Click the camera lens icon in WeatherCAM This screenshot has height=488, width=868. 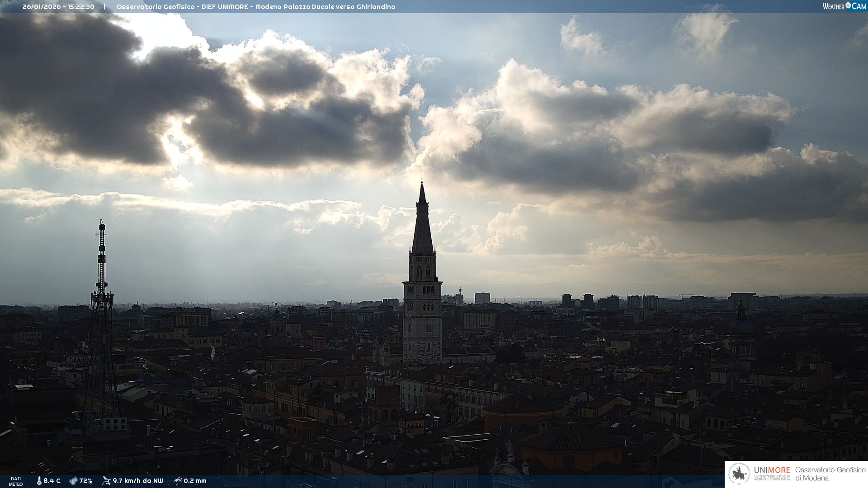point(848,5)
